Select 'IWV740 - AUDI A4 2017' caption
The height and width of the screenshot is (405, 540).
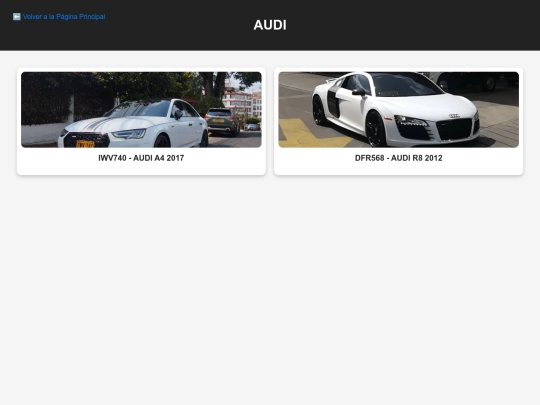point(141,158)
